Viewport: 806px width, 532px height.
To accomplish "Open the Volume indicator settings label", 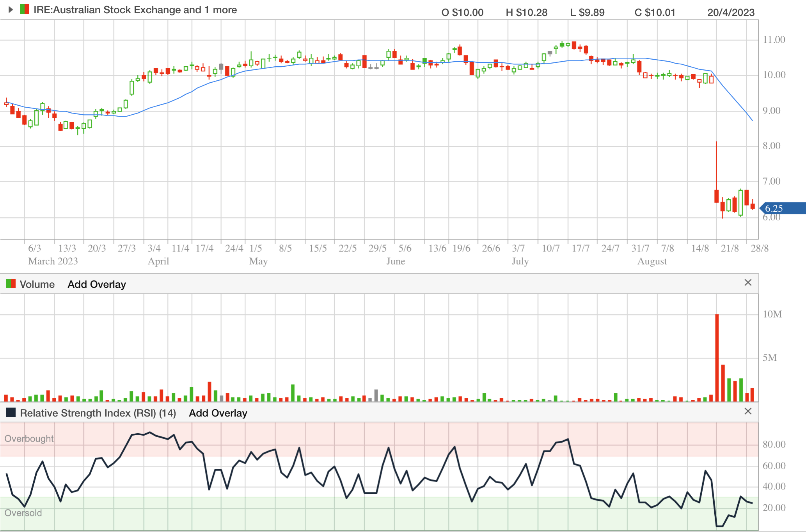I will click(37, 284).
